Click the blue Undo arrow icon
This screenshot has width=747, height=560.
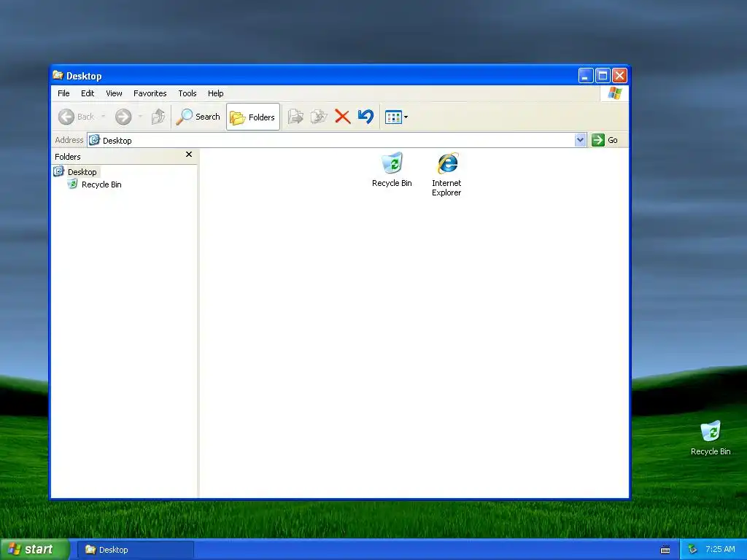tap(366, 117)
